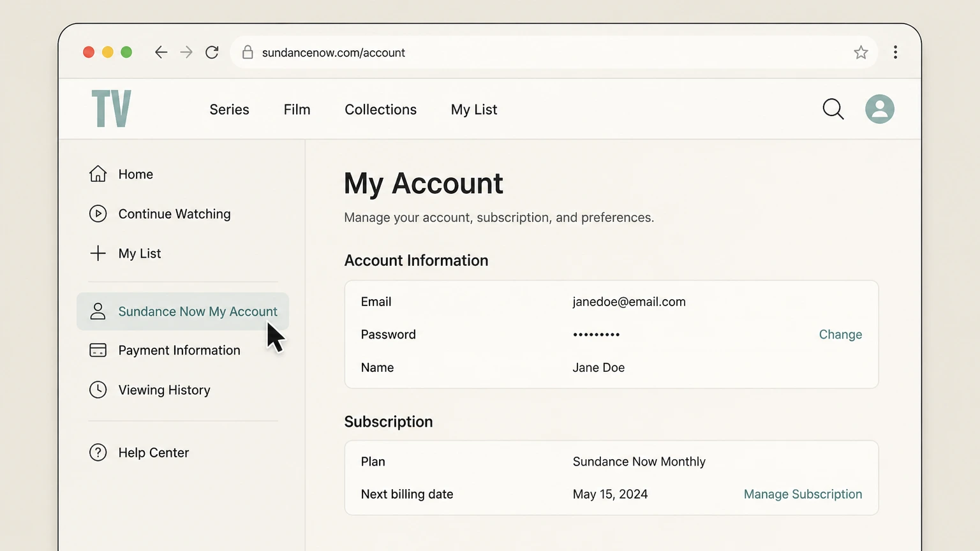Click the masked password dots
The width and height of the screenshot is (980, 551).
click(596, 334)
